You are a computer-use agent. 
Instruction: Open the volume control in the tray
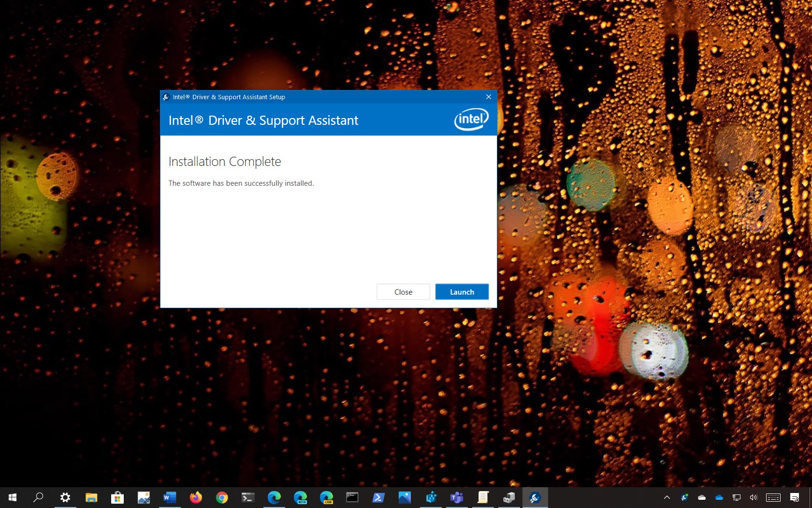click(753, 497)
